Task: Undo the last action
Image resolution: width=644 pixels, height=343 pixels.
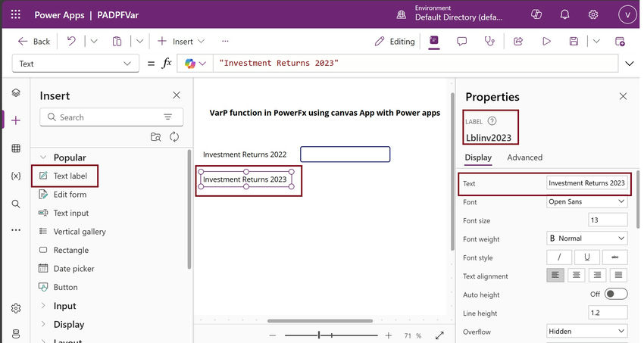Action: click(x=71, y=41)
